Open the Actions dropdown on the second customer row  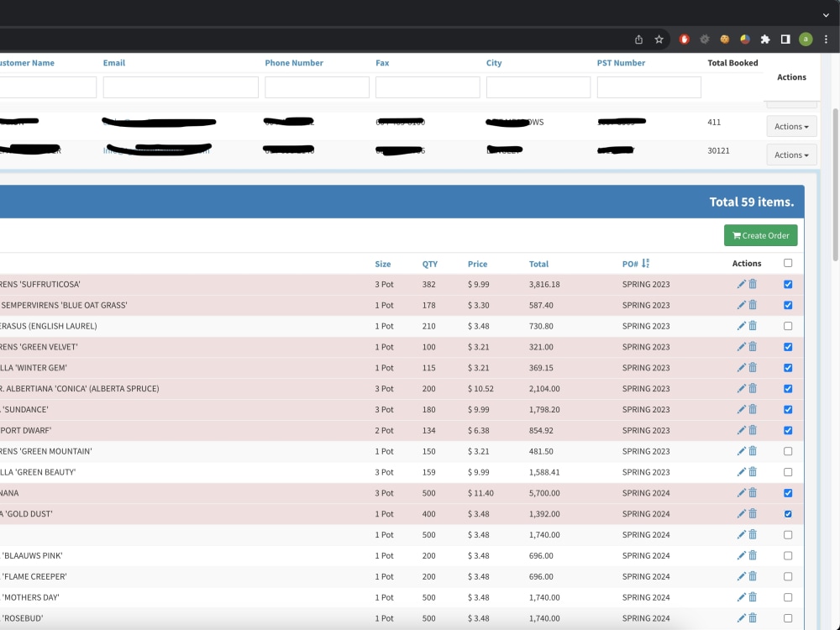point(790,155)
